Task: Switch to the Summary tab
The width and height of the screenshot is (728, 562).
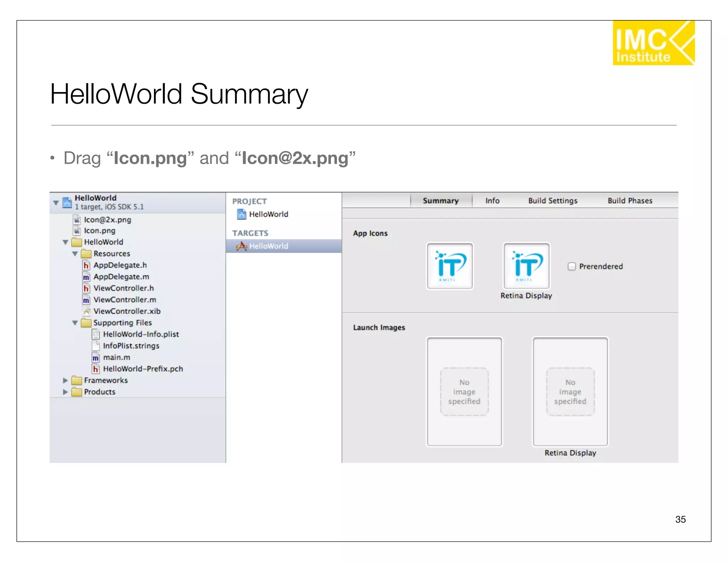Action: point(441,201)
